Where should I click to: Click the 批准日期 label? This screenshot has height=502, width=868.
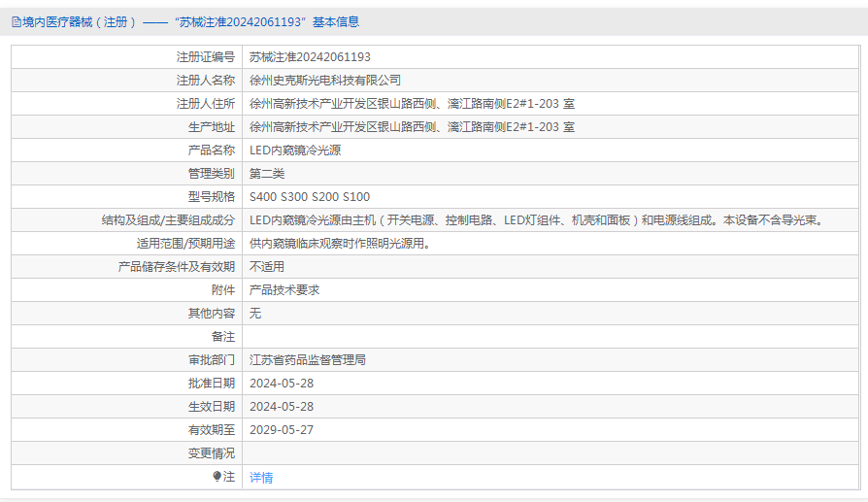[212, 383]
